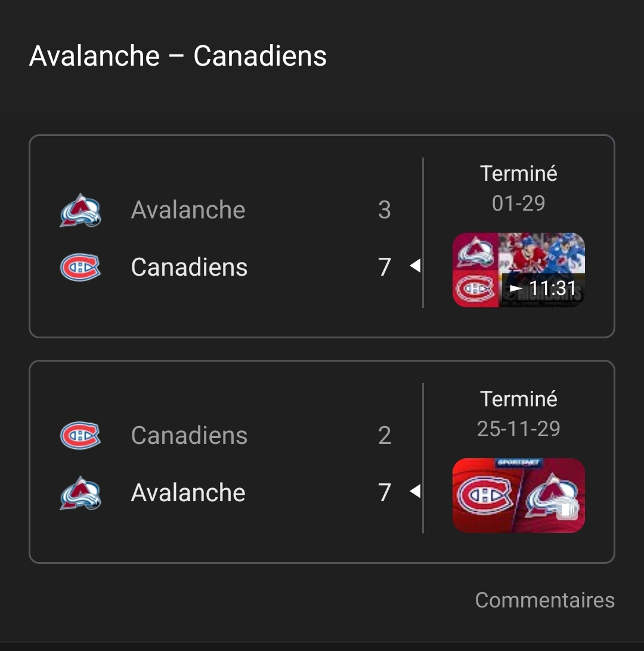Open the 11:31 highlights video thumbnail
The width and height of the screenshot is (644, 651).
tap(518, 270)
